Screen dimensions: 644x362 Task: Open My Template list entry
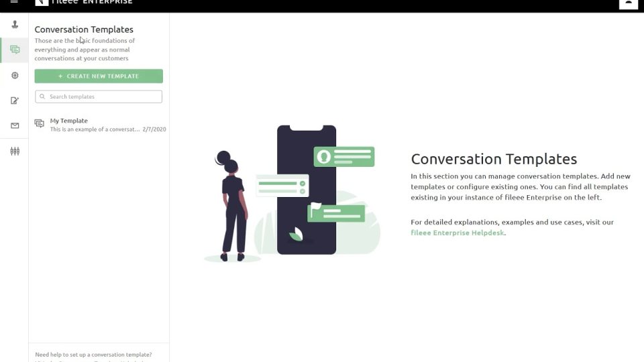[100, 125]
